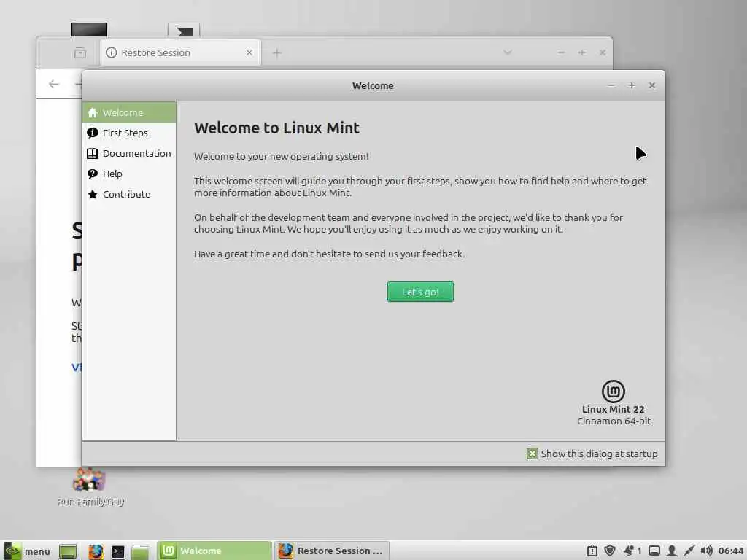Minimize the Welcome window
Screen dimensions: 747x560
(611, 85)
